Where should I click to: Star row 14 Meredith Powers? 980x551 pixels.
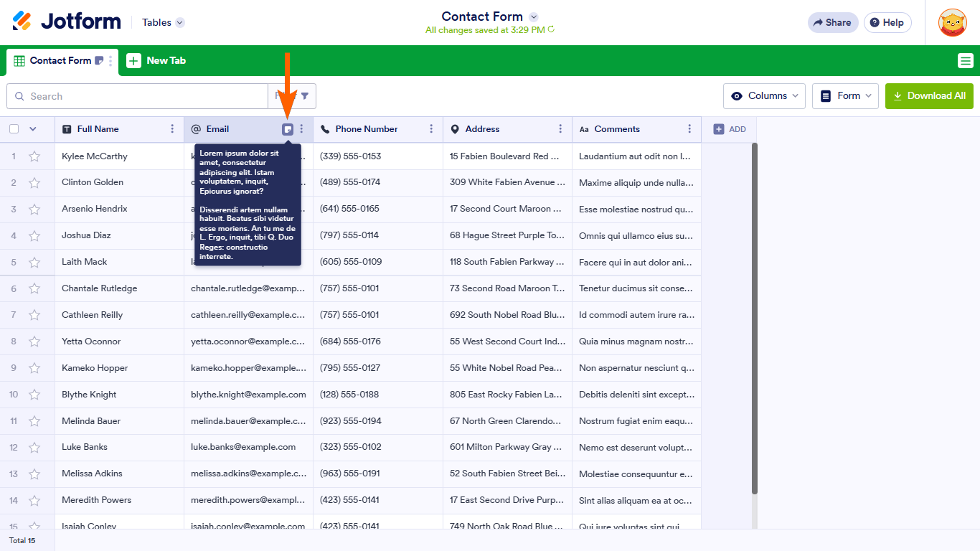34,500
